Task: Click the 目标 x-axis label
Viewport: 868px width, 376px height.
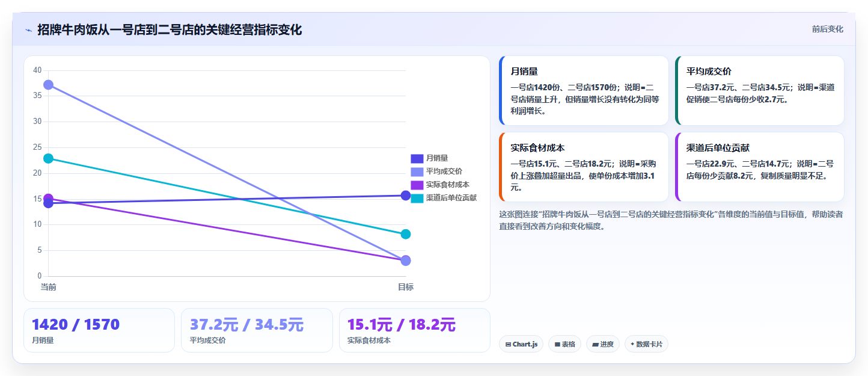Action: pyautogui.click(x=406, y=287)
